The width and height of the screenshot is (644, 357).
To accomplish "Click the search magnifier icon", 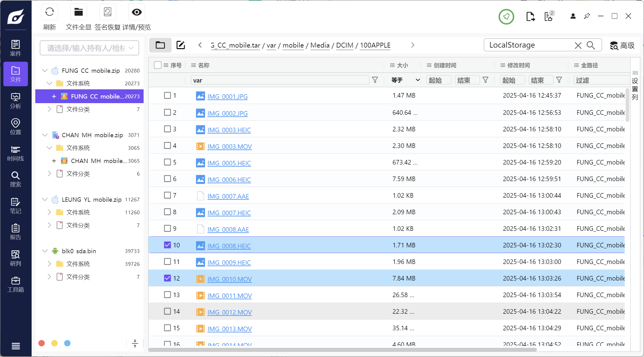I will pyautogui.click(x=591, y=45).
